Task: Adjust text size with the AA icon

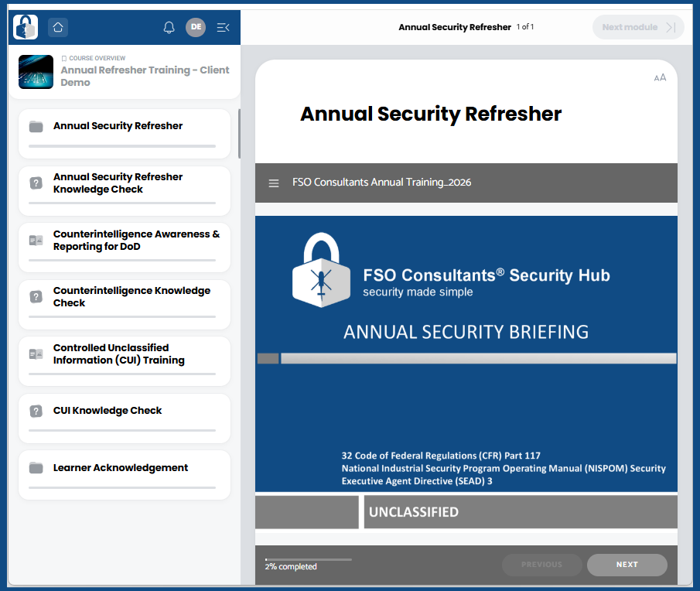Action: (660, 77)
